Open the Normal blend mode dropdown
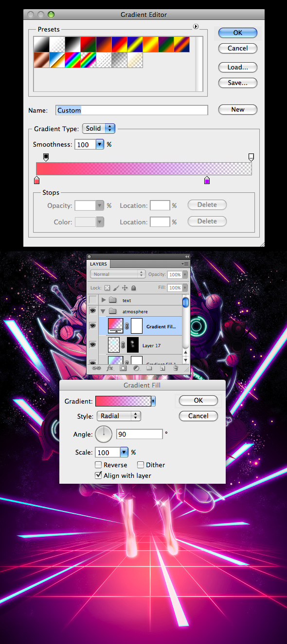The width and height of the screenshot is (287, 644). [x=117, y=274]
